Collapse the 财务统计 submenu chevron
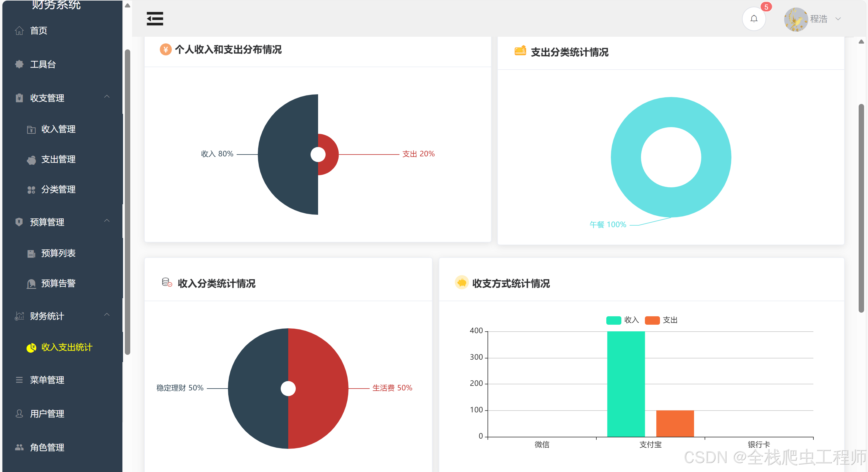This screenshot has width=868, height=472. tap(107, 315)
